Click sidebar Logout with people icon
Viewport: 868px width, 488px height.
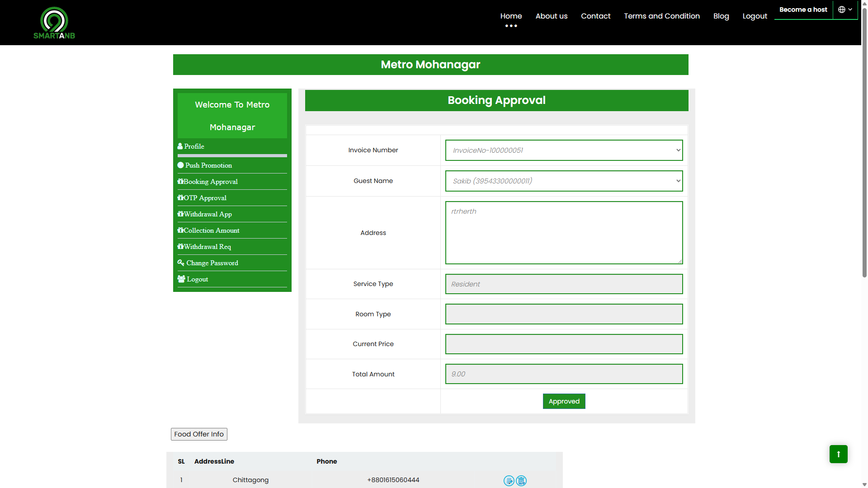click(197, 279)
